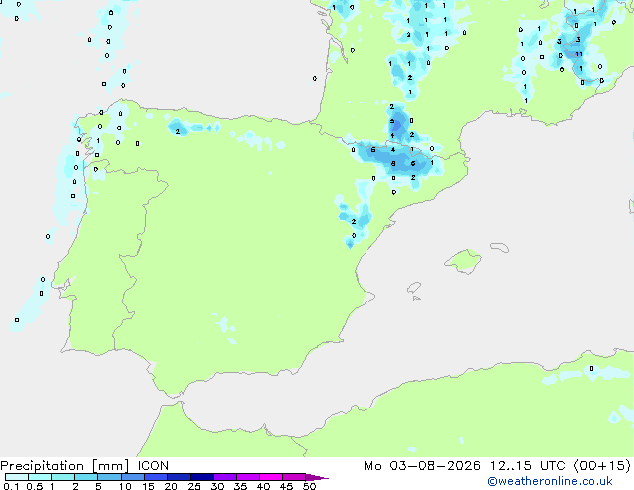
Task: Click the 30–35 mm purple legend swatch
Action: [225, 477]
